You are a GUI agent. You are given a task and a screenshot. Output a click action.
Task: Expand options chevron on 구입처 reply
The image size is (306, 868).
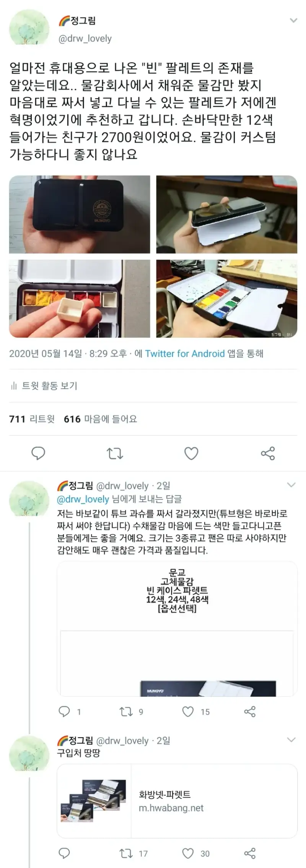click(291, 740)
